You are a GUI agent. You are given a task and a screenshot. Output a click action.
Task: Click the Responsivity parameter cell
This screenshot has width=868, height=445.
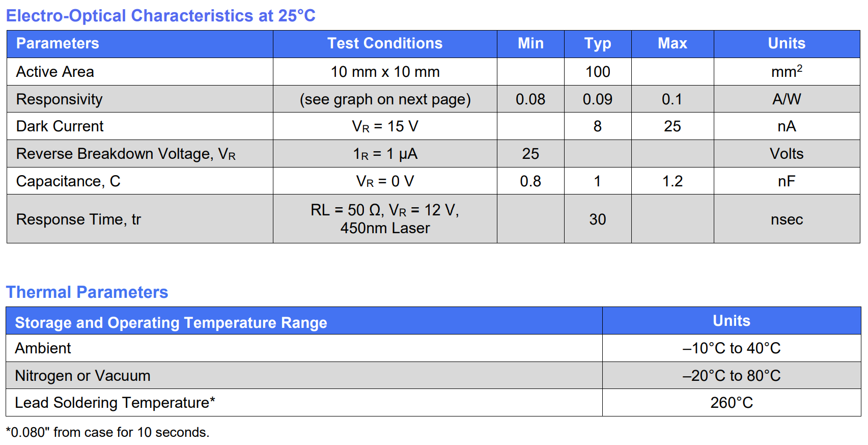click(59, 99)
